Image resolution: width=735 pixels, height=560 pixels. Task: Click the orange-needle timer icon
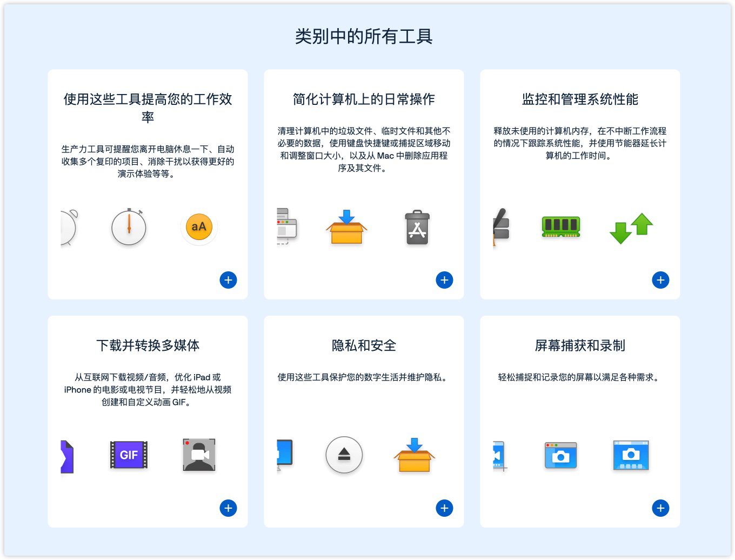(129, 227)
